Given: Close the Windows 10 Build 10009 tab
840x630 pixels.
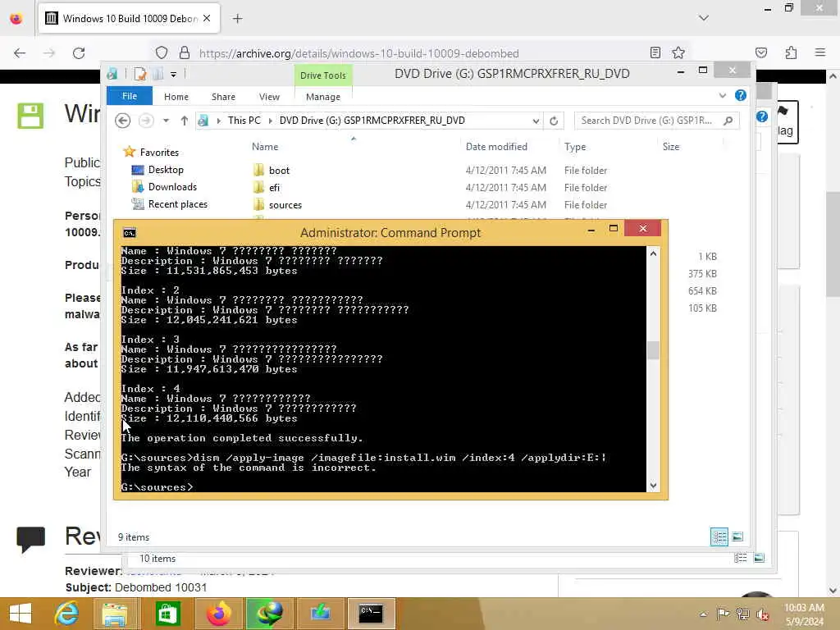Looking at the screenshot, I should [207, 18].
